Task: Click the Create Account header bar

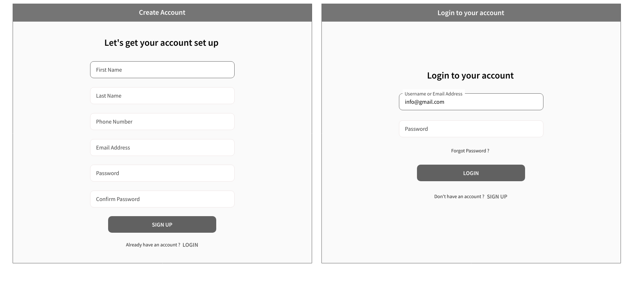Action: (x=162, y=13)
